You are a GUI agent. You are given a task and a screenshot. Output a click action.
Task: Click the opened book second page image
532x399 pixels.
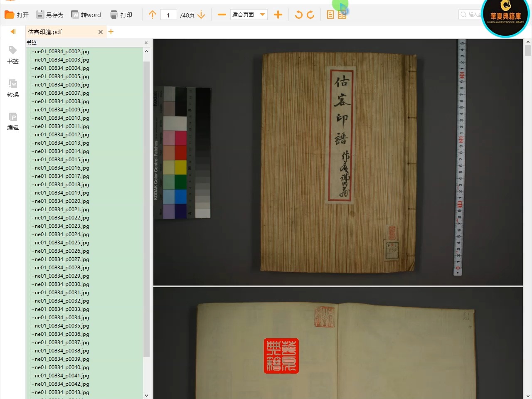pos(338,343)
